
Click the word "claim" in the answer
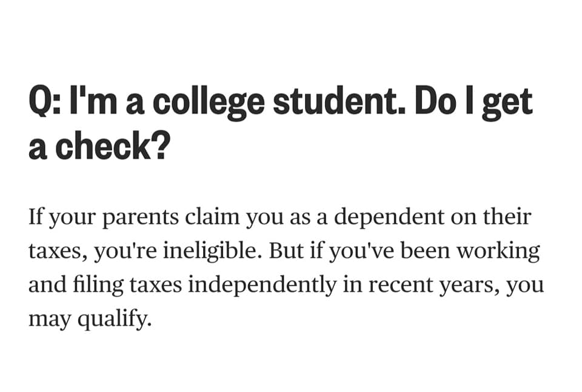pyautogui.click(x=206, y=216)
